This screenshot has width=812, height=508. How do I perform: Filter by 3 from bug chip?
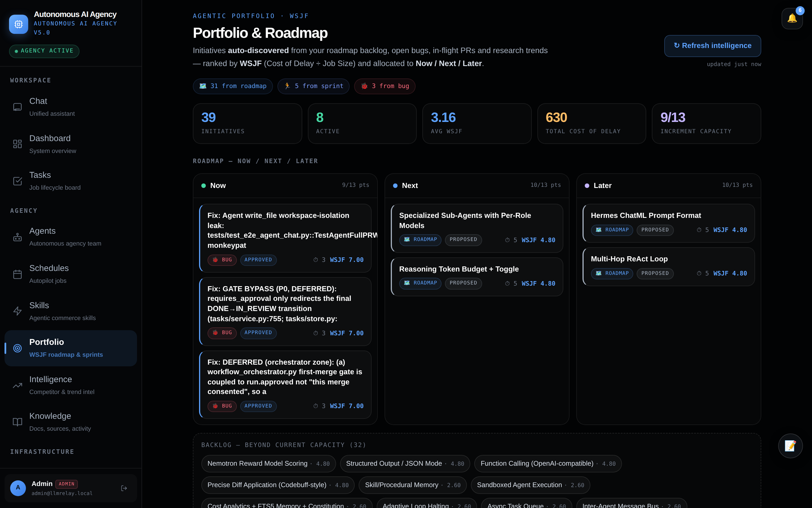click(385, 86)
